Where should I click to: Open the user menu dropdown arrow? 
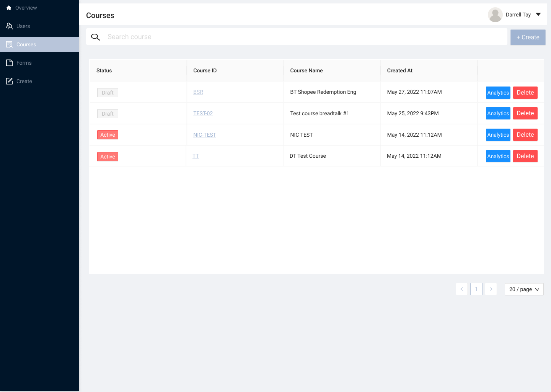[x=538, y=15]
